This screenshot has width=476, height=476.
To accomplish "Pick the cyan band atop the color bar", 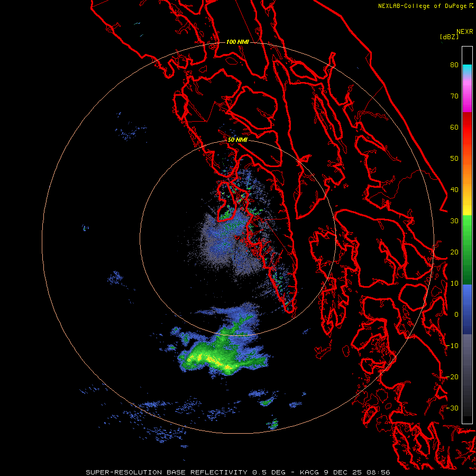I will point(467,69).
